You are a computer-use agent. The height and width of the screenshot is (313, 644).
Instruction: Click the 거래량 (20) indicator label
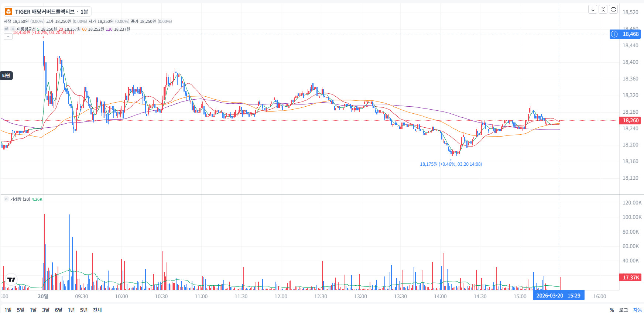[x=20, y=199]
